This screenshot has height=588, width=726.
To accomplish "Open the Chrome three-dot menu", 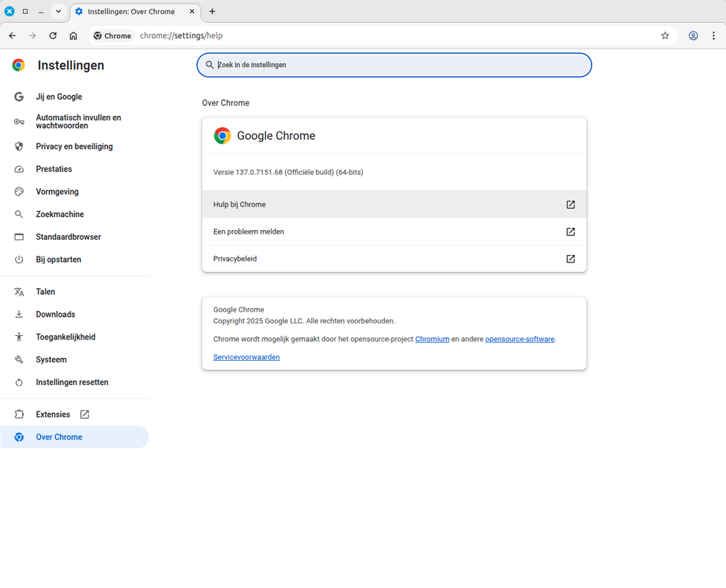I will pyautogui.click(x=714, y=36).
